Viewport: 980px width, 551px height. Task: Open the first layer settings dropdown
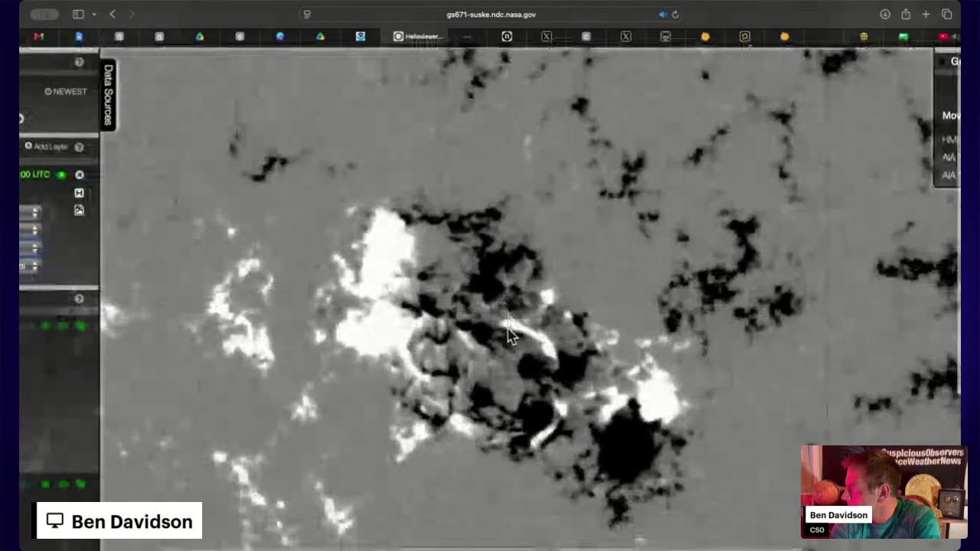31,210
